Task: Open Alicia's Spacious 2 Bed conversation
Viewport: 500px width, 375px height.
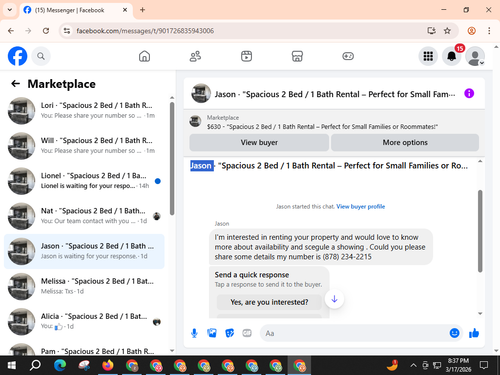Action: pos(84,321)
